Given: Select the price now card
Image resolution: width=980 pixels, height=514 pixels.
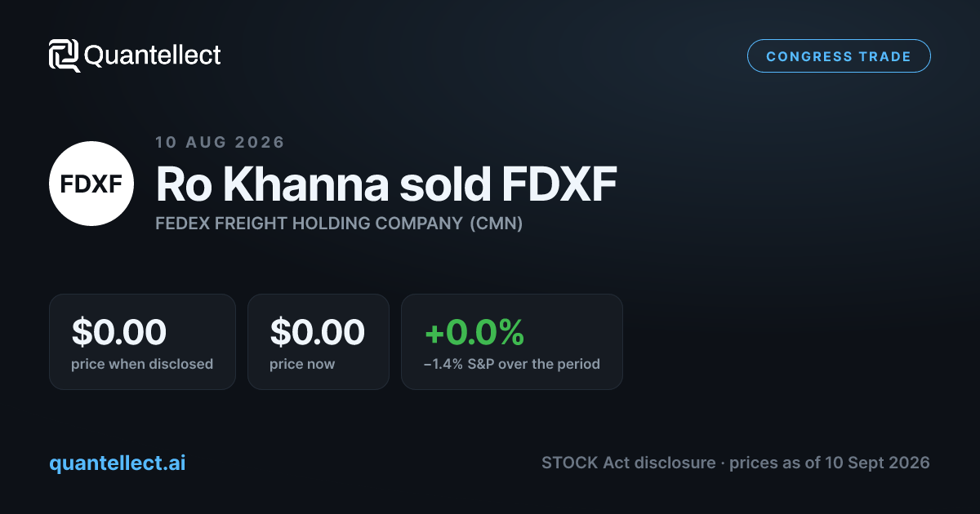Looking at the screenshot, I should (x=318, y=341).
